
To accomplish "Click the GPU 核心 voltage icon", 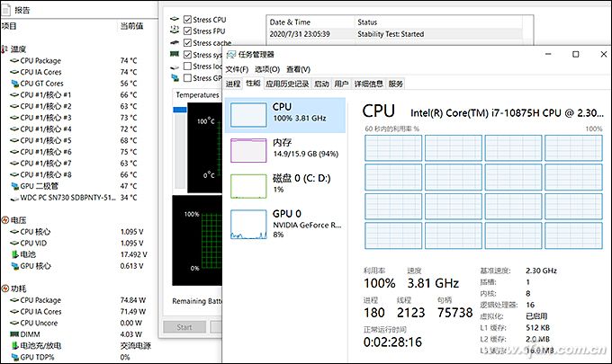I will tap(14, 266).
